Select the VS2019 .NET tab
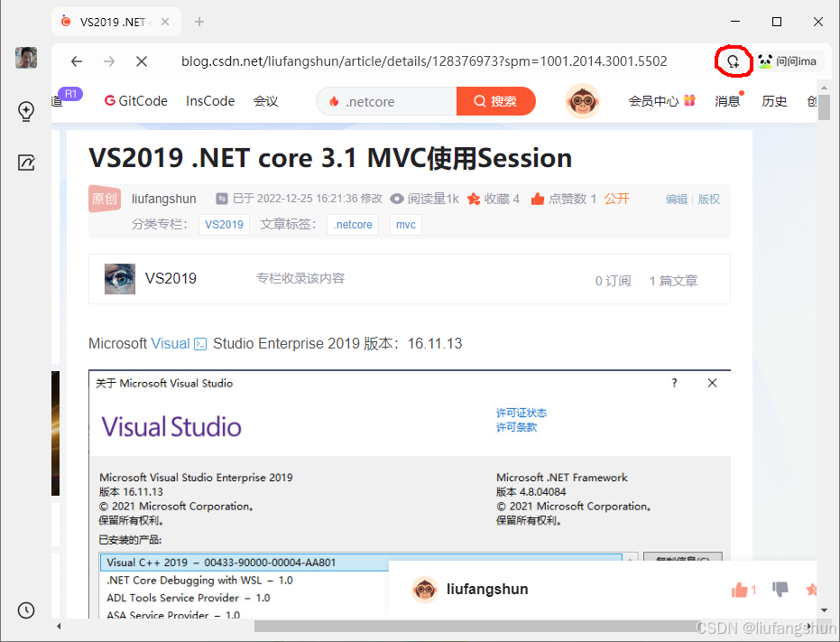This screenshot has width=840, height=642. click(115, 22)
